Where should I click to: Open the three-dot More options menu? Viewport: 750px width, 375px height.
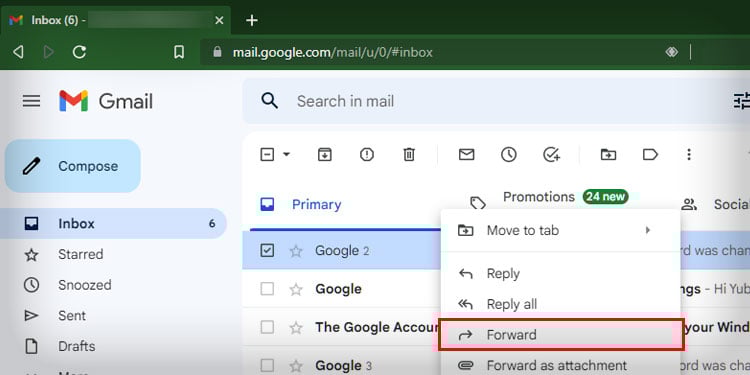click(x=689, y=154)
